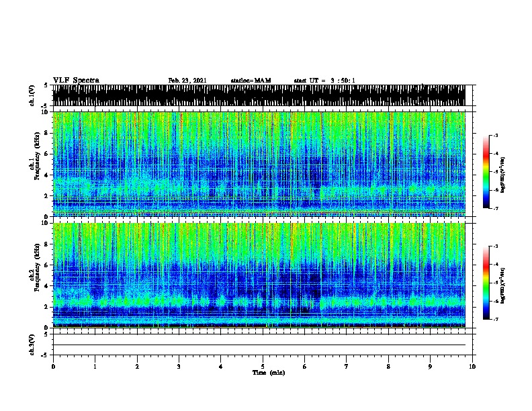
Task: Click the ch.2 colorbar log(PSD) label
Action: 503,285
